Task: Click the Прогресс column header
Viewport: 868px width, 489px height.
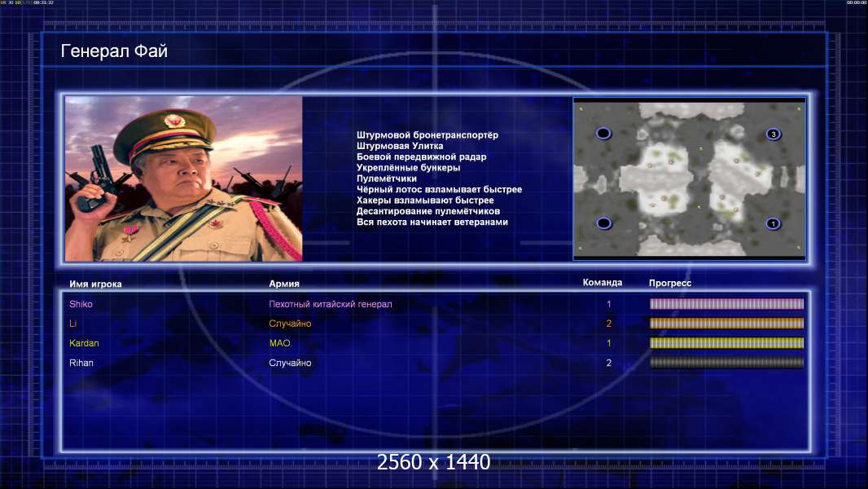Action: (670, 283)
